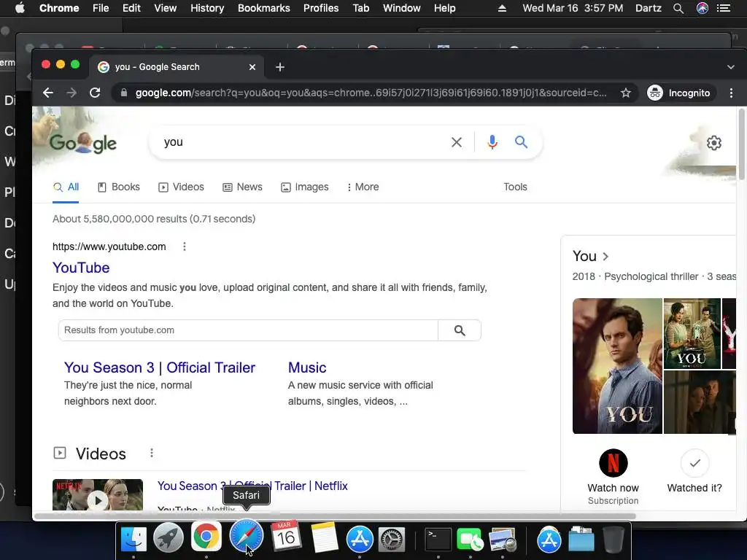The height and width of the screenshot is (560, 747).
Task: Open Calendar from the Dock
Action: pyautogui.click(x=286, y=537)
